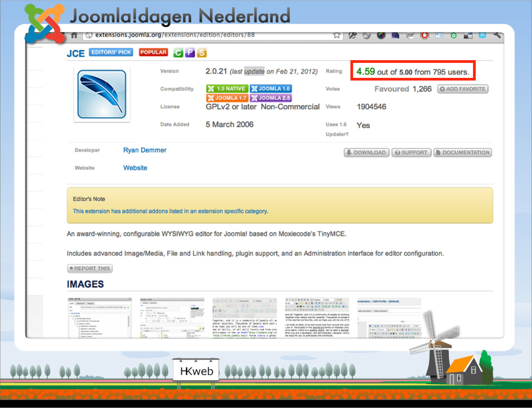
Task: Open the wrench settings menu in the browser
Action: pyautogui.click(x=497, y=35)
